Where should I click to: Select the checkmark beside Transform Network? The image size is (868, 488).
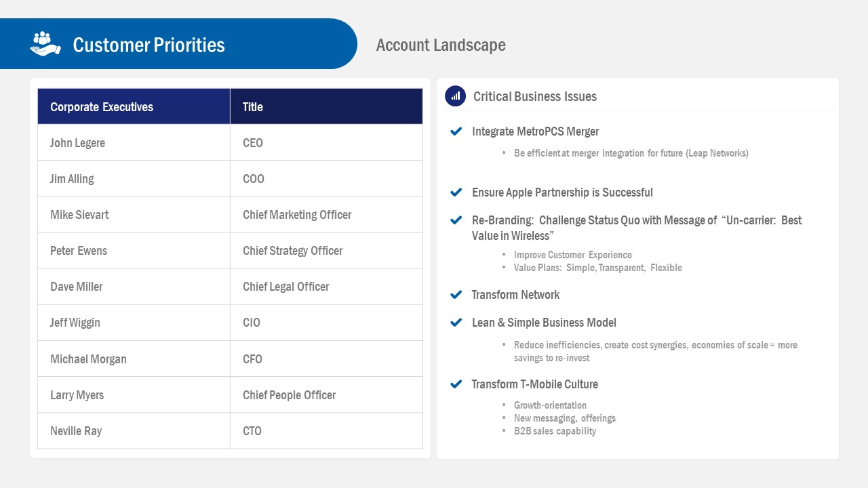point(456,294)
